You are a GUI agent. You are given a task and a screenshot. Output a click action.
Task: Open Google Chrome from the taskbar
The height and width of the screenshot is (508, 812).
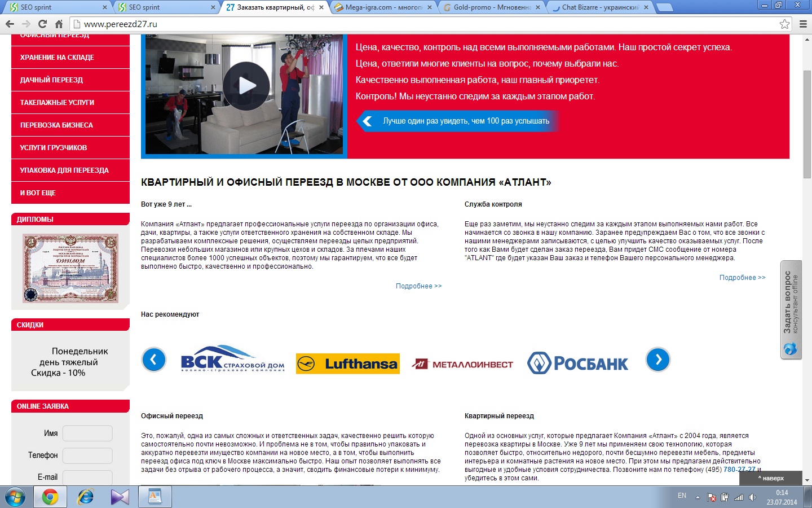point(50,497)
